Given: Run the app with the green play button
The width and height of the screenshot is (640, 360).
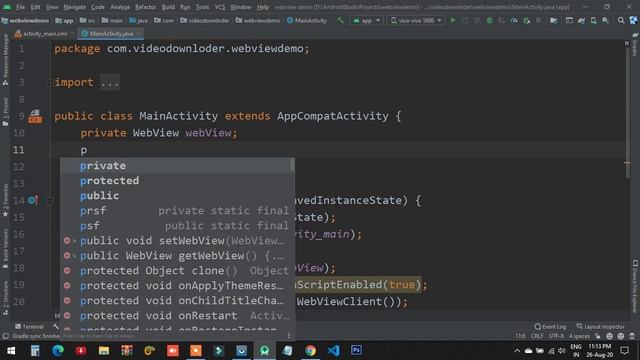Looking at the screenshot, I should click(453, 20).
